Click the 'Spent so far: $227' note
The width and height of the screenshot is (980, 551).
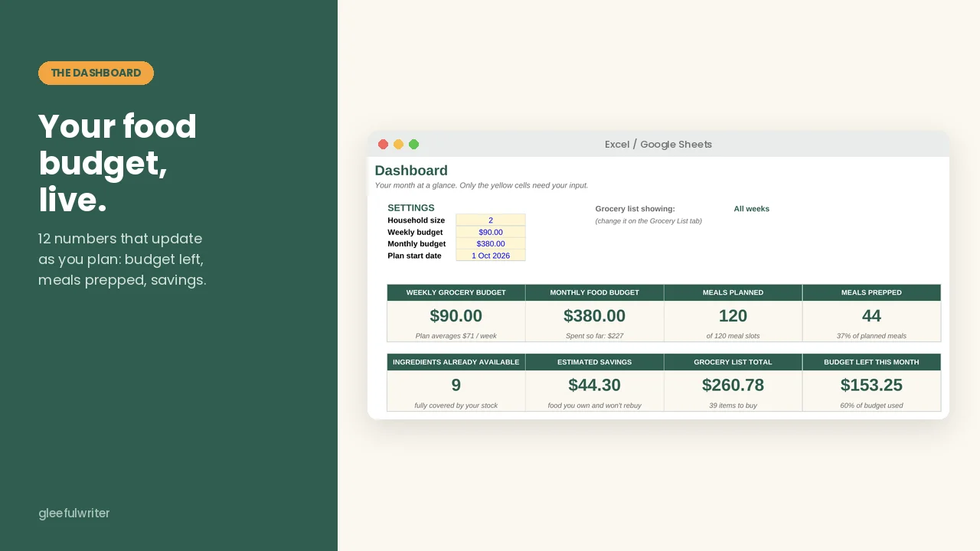595,336
